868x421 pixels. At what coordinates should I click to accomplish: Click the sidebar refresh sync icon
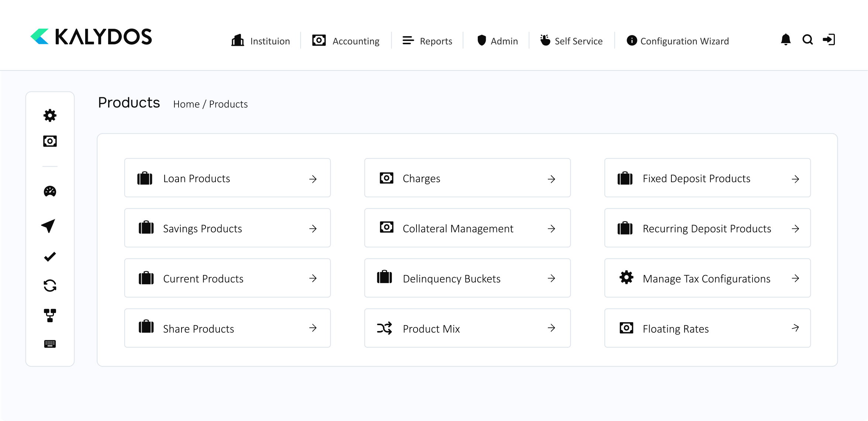(x=50, y=286)
